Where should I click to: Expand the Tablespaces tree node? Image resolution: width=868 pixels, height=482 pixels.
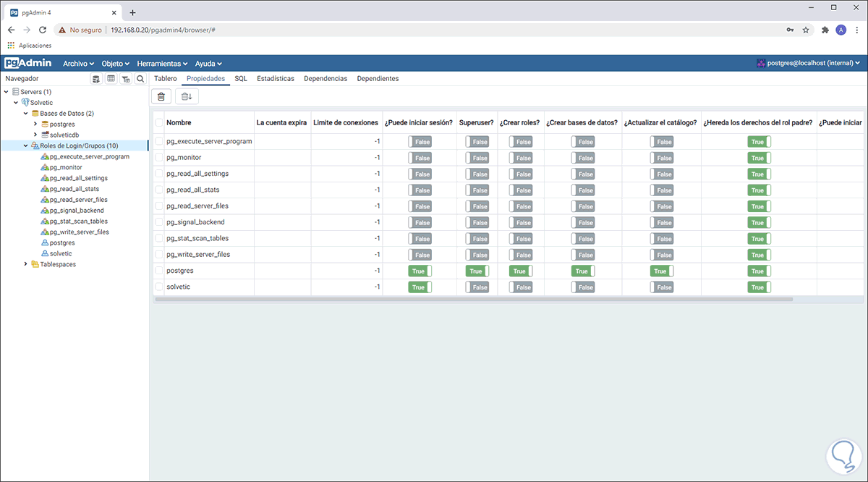click(26, 264)
